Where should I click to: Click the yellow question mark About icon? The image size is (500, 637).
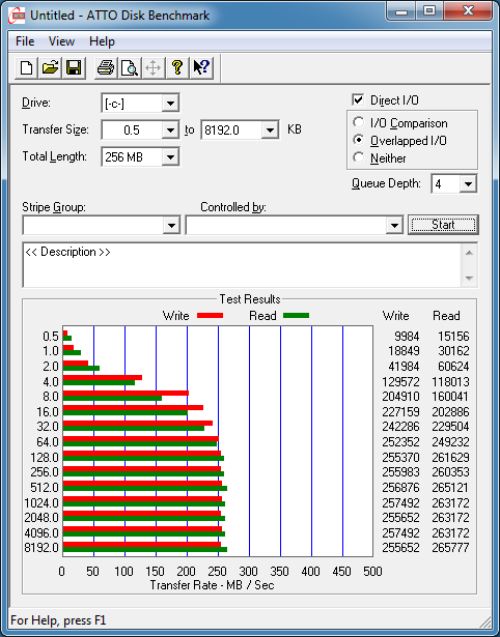click(177, 67)
